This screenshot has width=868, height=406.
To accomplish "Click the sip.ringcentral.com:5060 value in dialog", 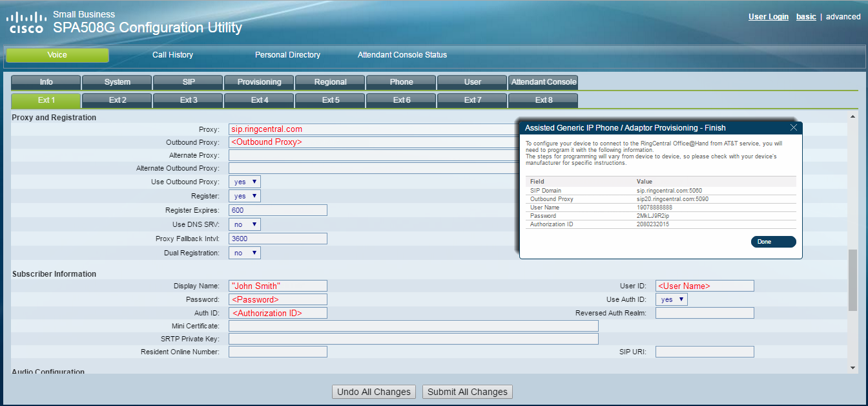I will point(669,191).
